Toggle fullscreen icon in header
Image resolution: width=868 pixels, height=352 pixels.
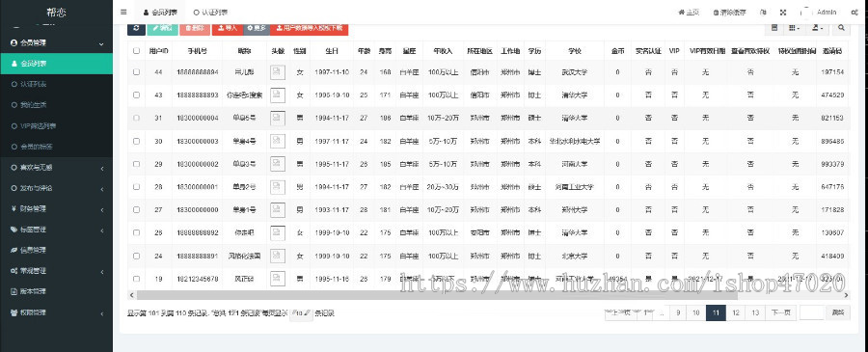tap(783, 13)
